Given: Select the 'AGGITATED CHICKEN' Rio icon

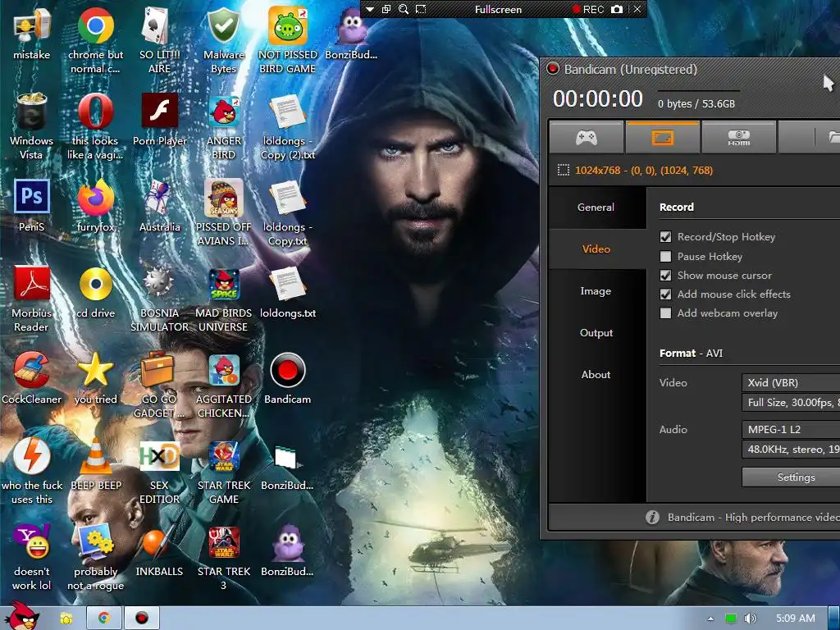Looking at the screenshot, I should point(223,386).
